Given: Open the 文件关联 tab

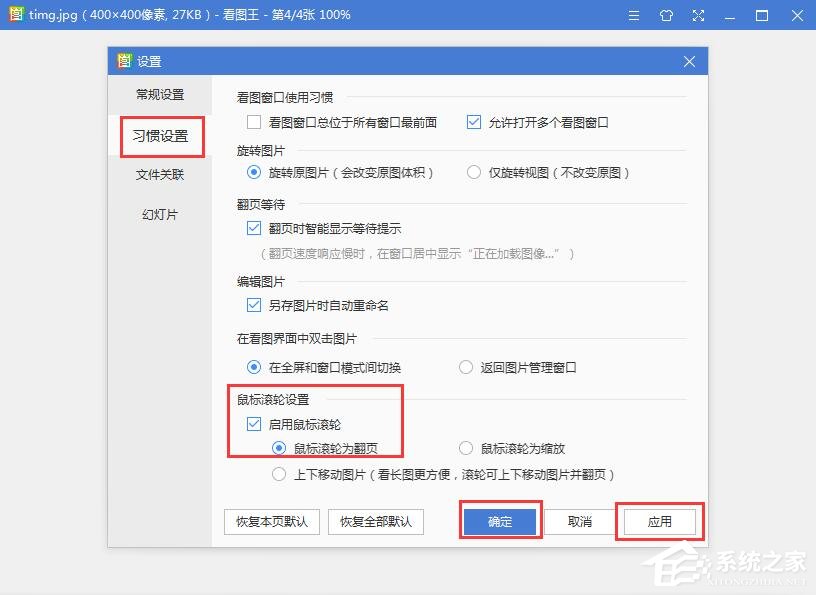Looking at the screenshot, I should click(160, 175).
